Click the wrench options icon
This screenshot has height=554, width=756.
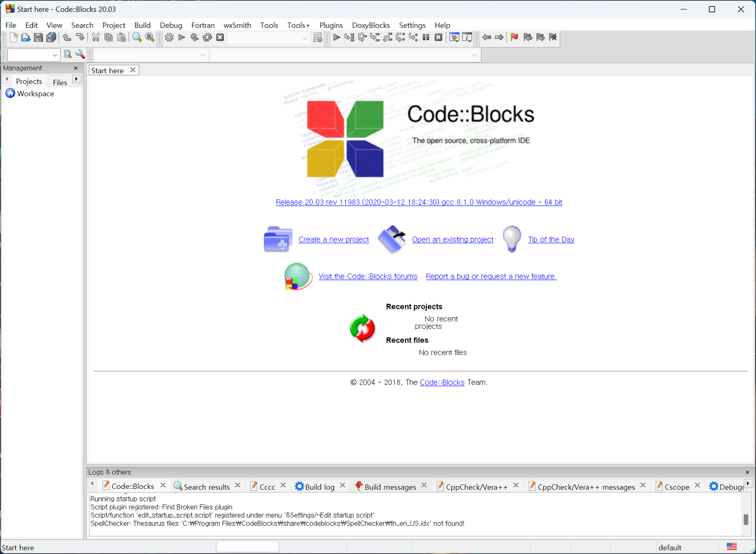pos(81,55)
